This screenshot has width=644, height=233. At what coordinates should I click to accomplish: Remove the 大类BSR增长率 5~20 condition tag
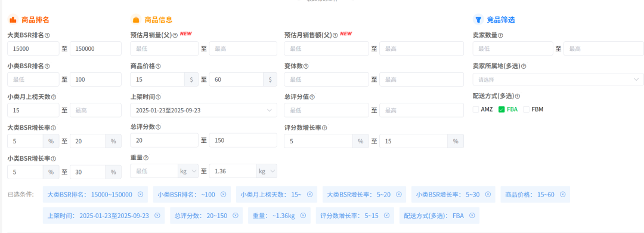pyautogui.click(x=398, y=194)
